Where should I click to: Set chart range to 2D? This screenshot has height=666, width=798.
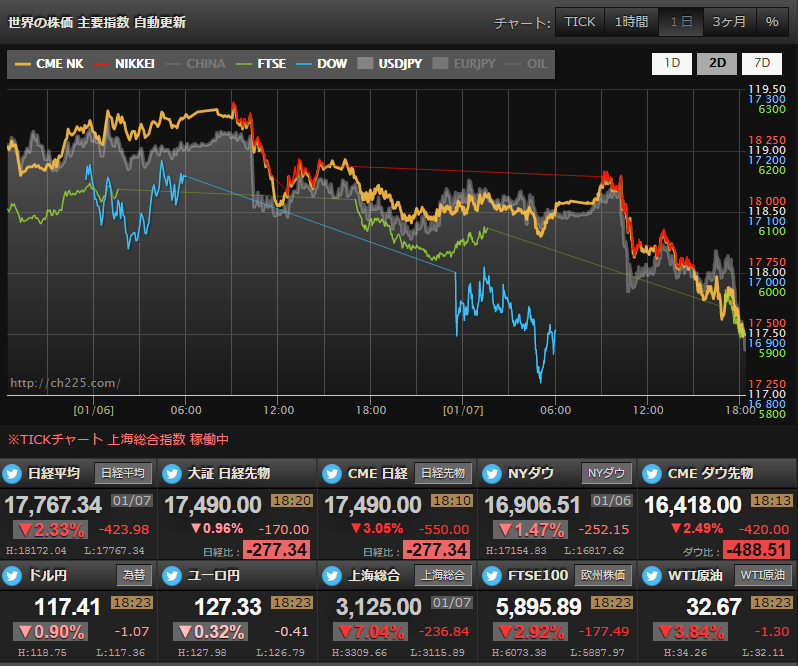(717, 64)
